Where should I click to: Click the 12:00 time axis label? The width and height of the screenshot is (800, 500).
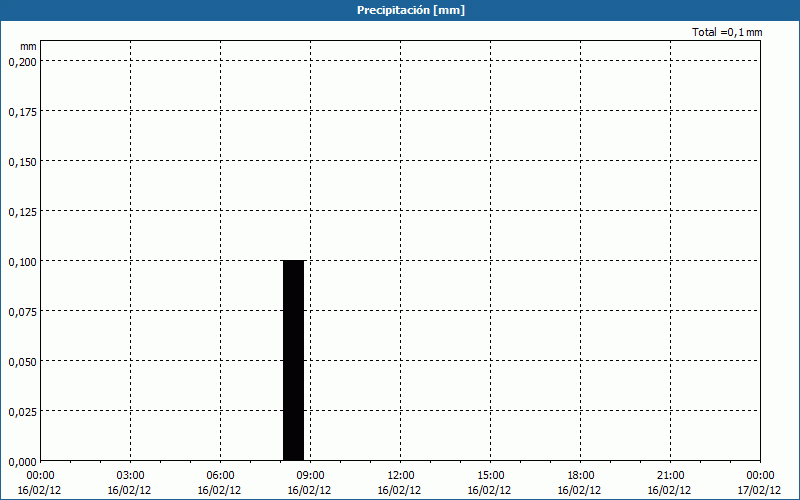pos(401,475)
